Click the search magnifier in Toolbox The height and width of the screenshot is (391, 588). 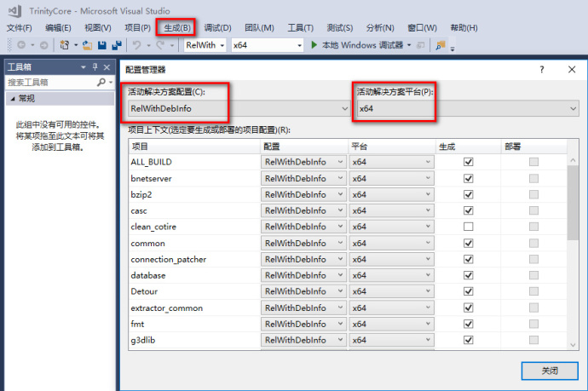pos(101,83)
